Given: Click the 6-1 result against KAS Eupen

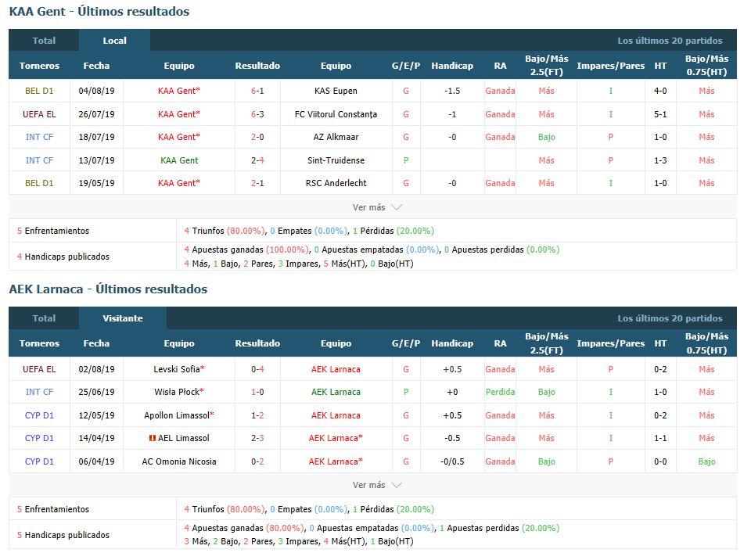Looking at the screenshot, I should (x=257, y=91).
